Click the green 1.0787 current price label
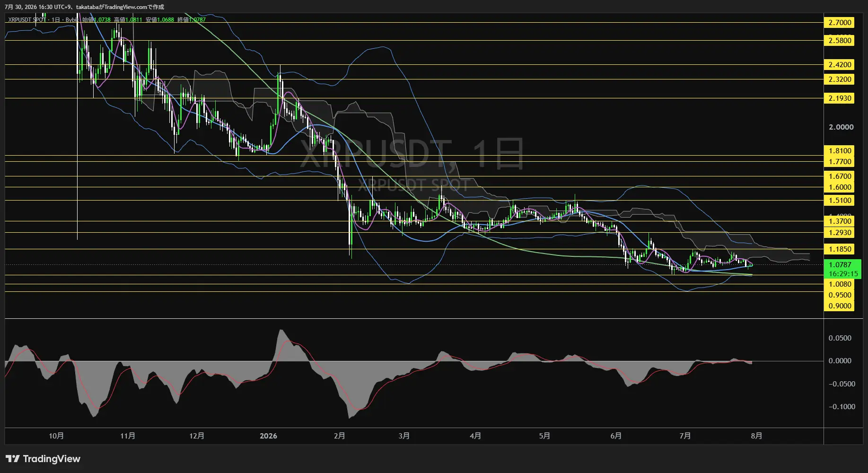Viewport: 868px width, 473px height. click(x=840, y=265)
